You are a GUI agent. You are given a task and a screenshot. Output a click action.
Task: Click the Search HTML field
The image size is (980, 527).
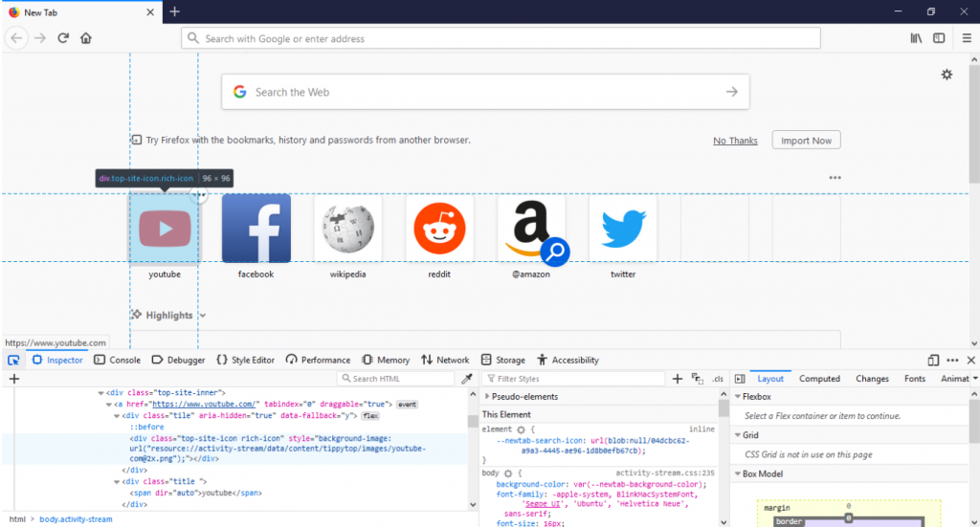[x=395, y=379]
